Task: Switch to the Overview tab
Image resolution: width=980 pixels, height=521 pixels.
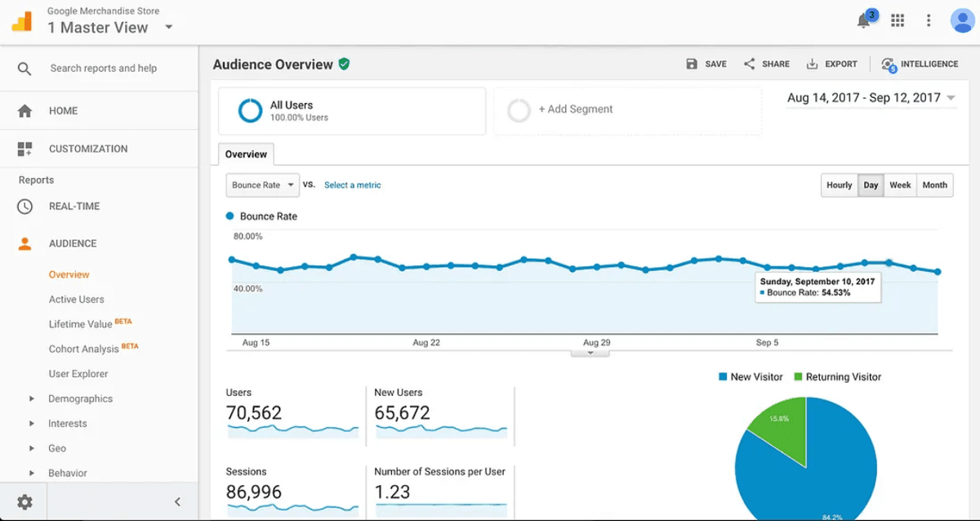Action: tap(246, 154)
